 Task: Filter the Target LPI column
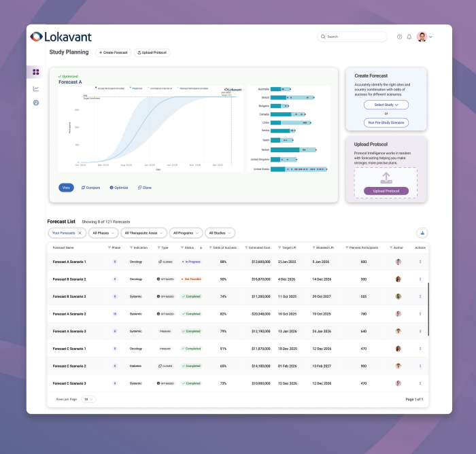[x=279, y=247]
